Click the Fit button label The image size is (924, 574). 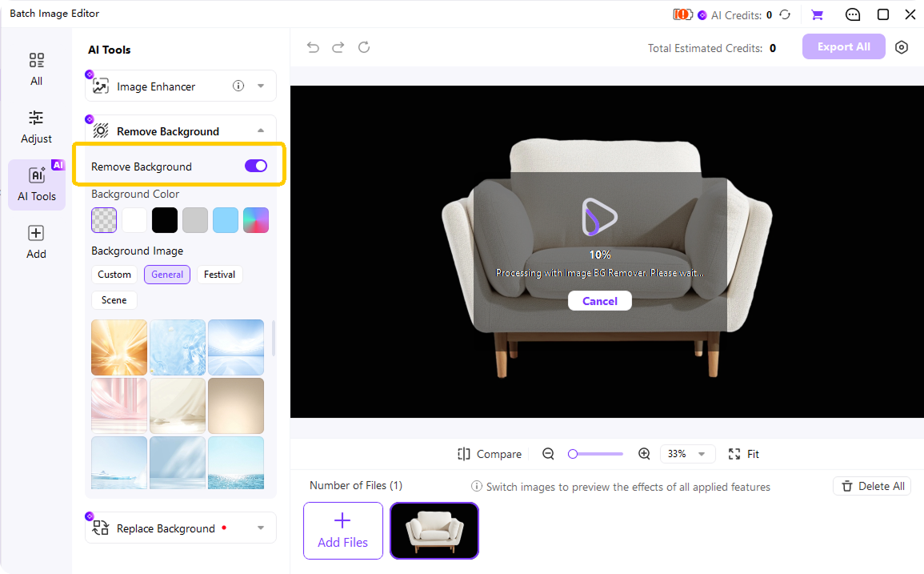[x=753, y=454]
